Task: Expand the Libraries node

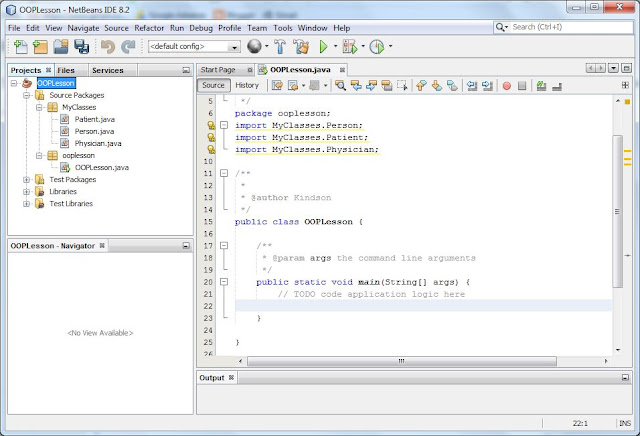Action: tap(27, 191)
